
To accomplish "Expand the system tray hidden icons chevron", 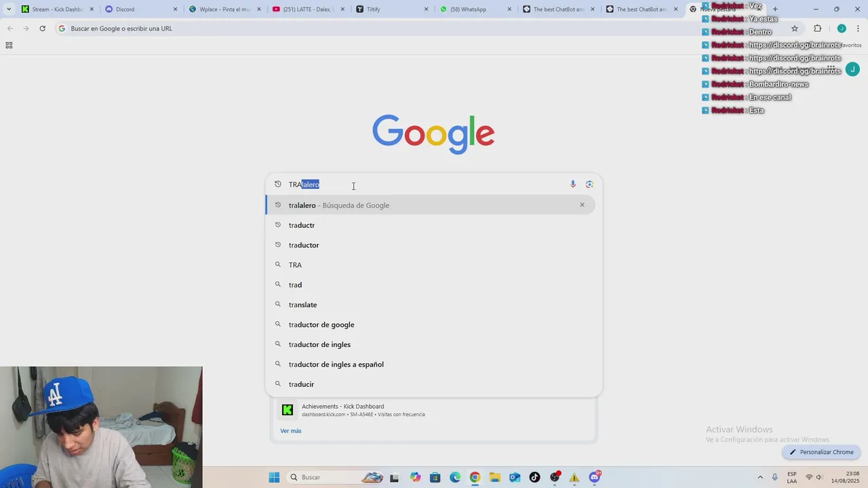I will coord(759,477).
